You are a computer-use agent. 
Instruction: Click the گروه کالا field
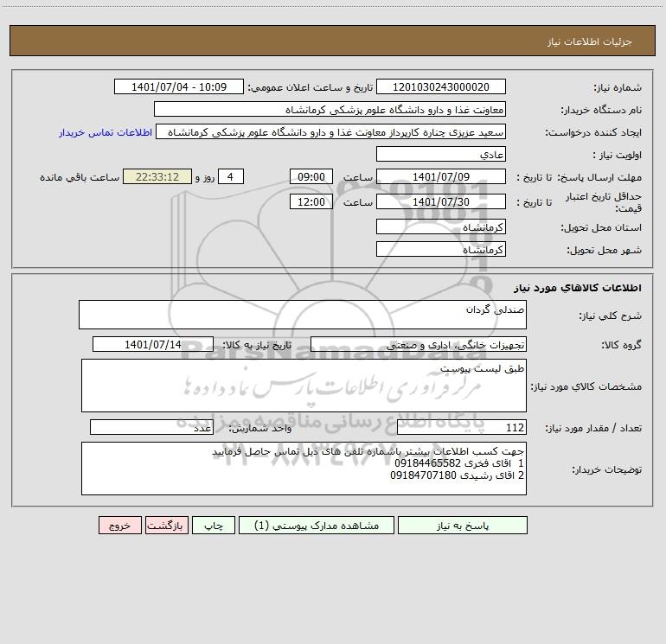click(419, 344)
